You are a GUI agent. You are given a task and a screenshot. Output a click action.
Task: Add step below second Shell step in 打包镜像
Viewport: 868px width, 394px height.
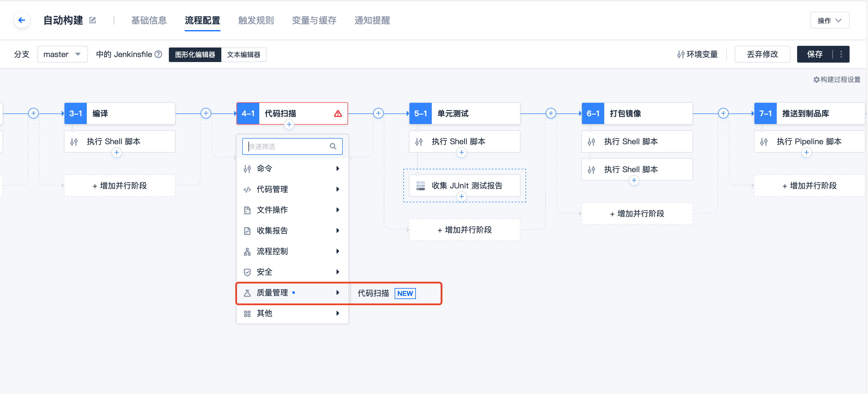(634, 181)
